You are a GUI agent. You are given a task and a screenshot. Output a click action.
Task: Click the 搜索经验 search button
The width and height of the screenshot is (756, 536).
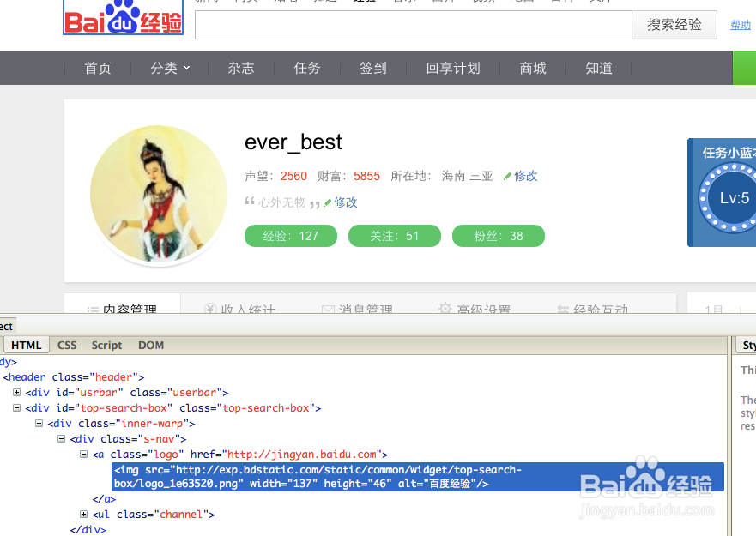point(674,25)
